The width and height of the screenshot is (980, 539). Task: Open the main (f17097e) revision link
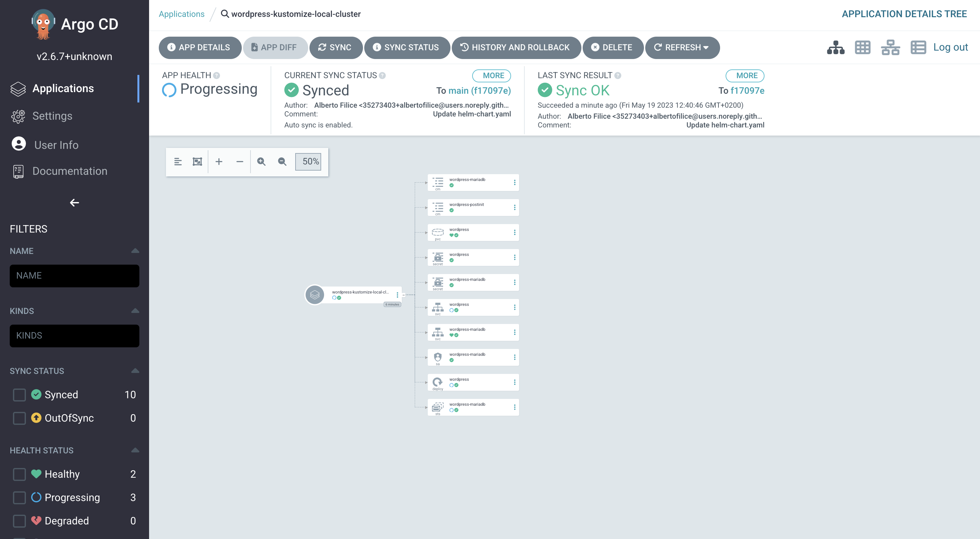[x=479, y=90]
